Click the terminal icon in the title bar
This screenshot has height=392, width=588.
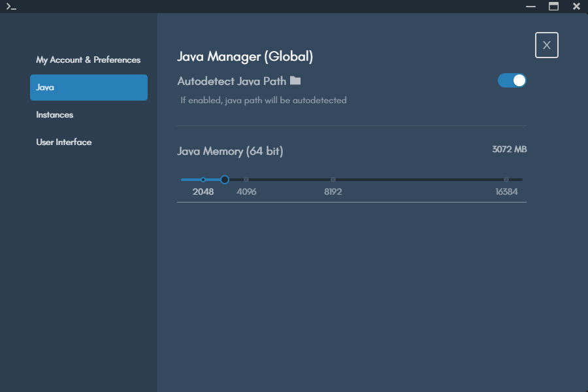click(11, 6)
